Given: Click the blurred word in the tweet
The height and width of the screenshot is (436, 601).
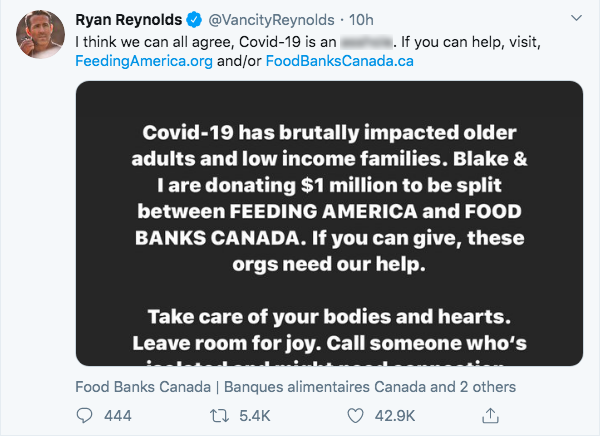Looking at the screenshot, I should click(366, 42).
